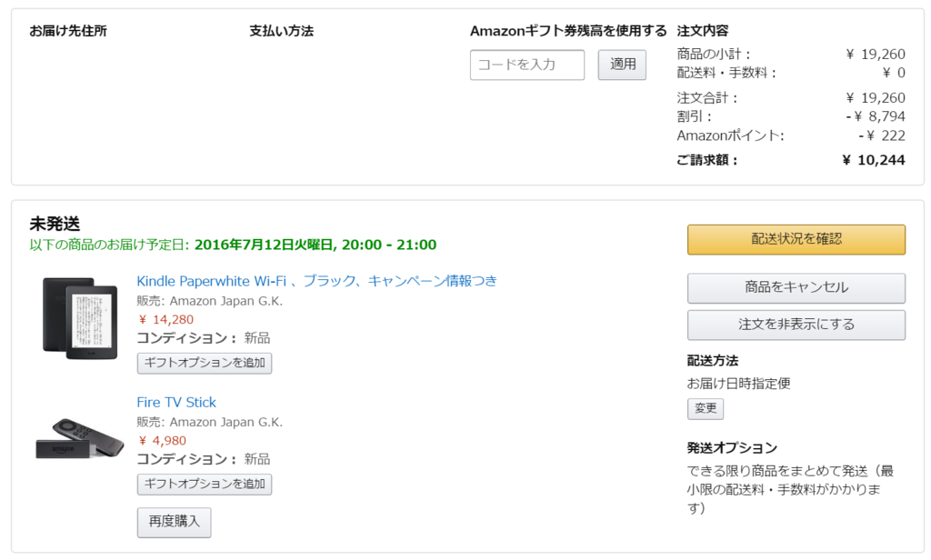Cancel items with 商品をキャンセル button
The image size is (931, 560).
point(796,288)
